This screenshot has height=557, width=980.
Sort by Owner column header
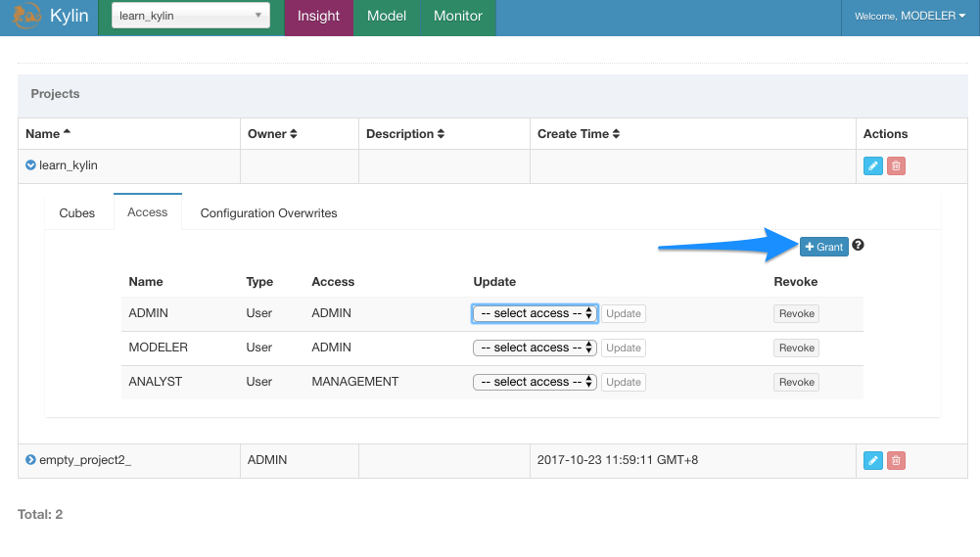click(272, 134)
